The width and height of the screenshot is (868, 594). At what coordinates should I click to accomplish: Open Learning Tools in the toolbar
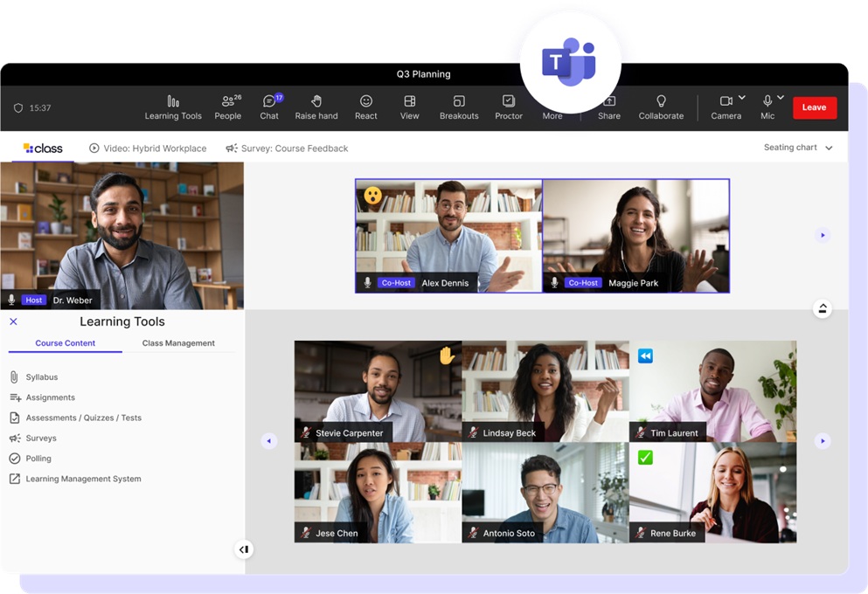click(173, 107)
